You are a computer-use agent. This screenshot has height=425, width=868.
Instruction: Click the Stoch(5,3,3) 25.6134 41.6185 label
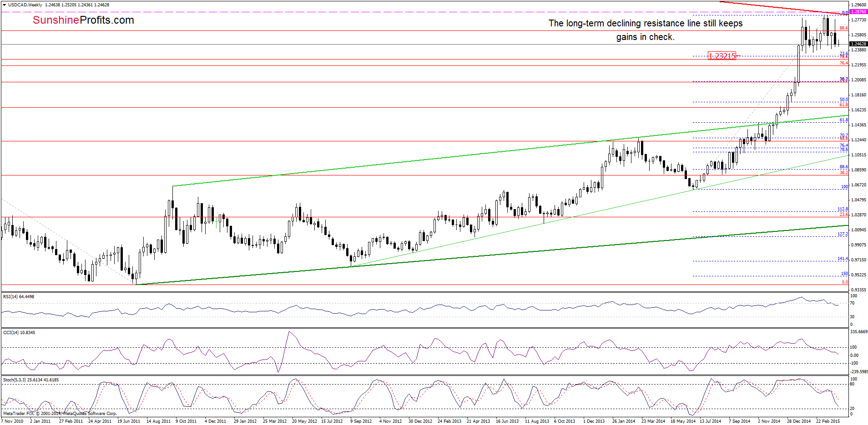[x=31, y=380]
